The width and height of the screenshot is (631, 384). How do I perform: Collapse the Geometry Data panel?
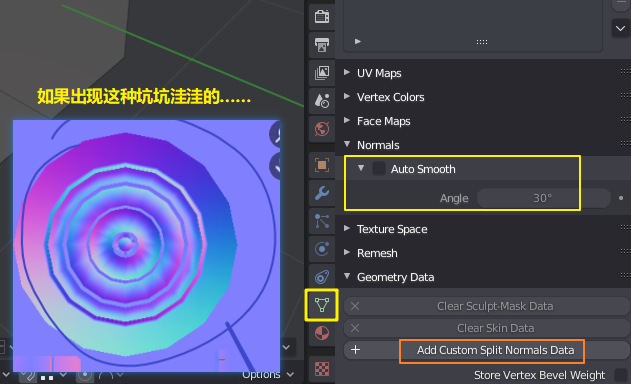347,276
